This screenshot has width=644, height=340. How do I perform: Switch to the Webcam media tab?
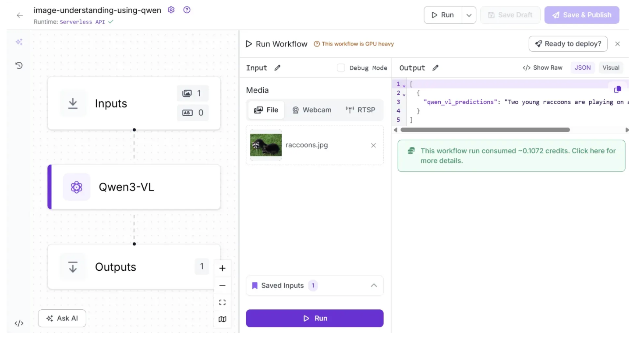click(x=312, y=110)
